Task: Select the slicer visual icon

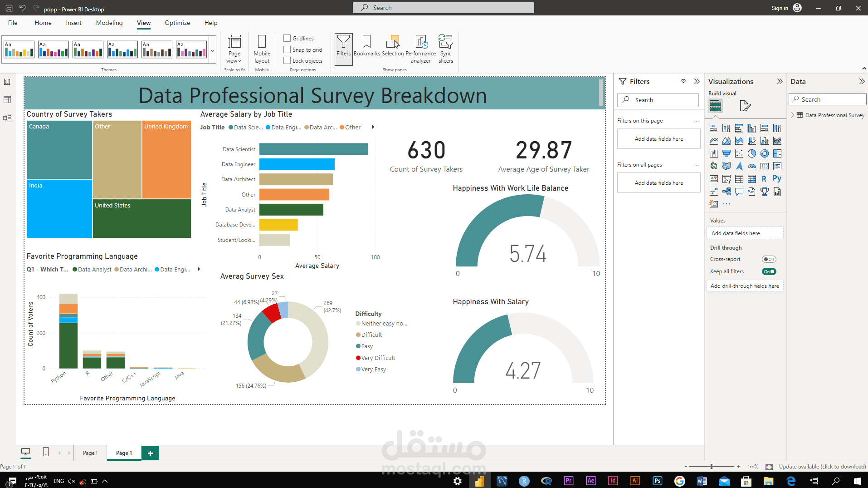Action: (x=726, y=179)
